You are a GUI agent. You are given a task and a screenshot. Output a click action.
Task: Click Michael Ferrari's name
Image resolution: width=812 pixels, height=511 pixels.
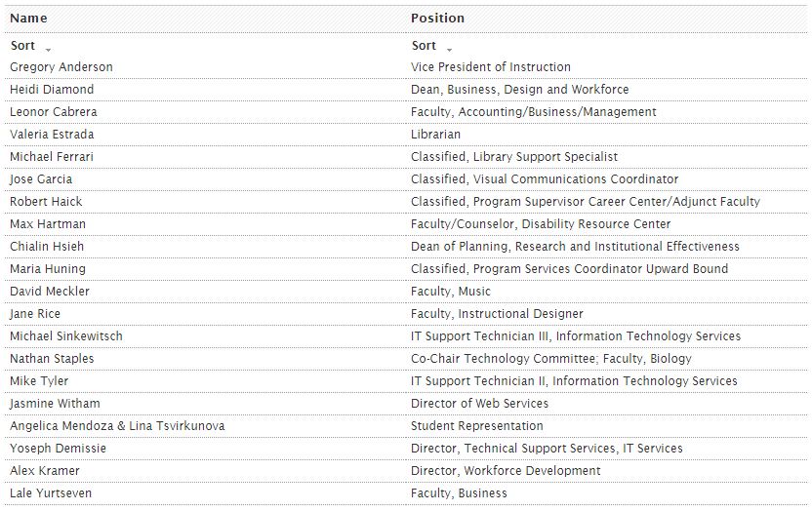[52, 157]
